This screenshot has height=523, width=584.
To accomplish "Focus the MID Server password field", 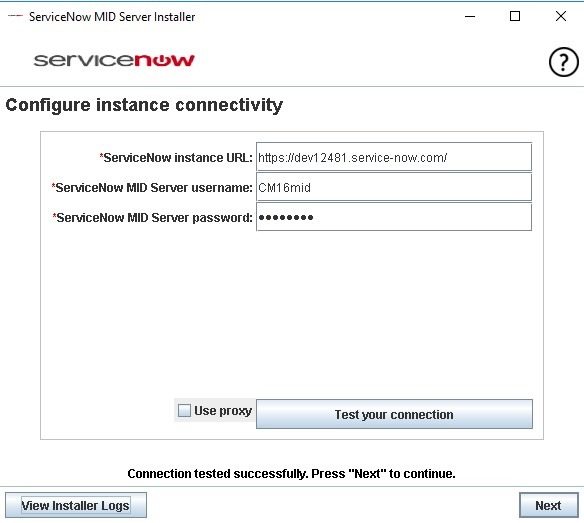I will pyautogui.click(x=394, y=217).
